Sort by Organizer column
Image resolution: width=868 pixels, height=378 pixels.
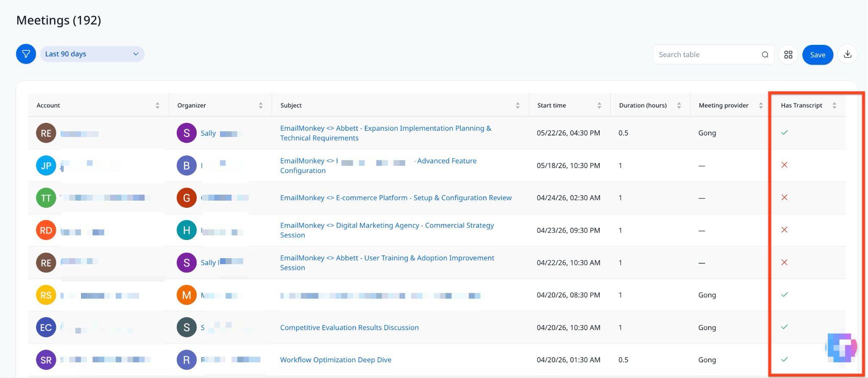click(x=261, y=105)
